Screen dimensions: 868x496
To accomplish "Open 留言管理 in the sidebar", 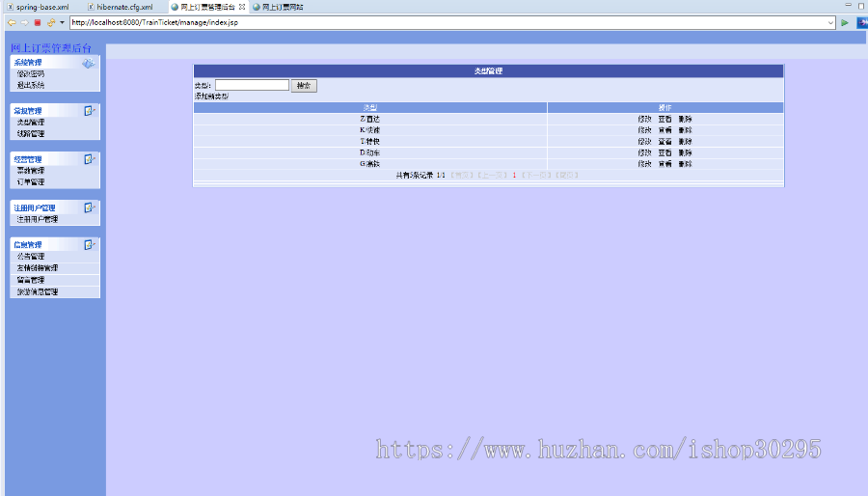I will coord(31,280).
